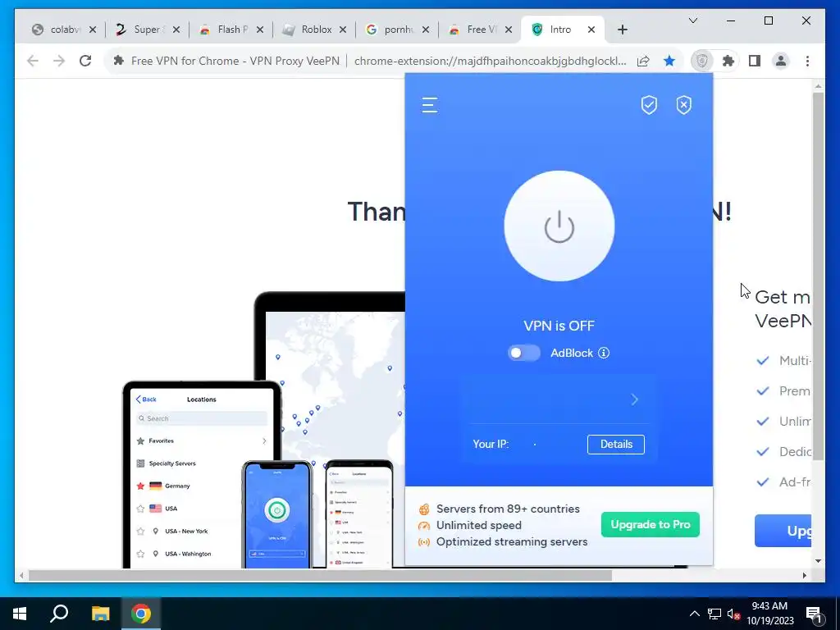Open the tab search dropdown arrow
The height and width of the screenshot is (630, 840).
[692, 21]
